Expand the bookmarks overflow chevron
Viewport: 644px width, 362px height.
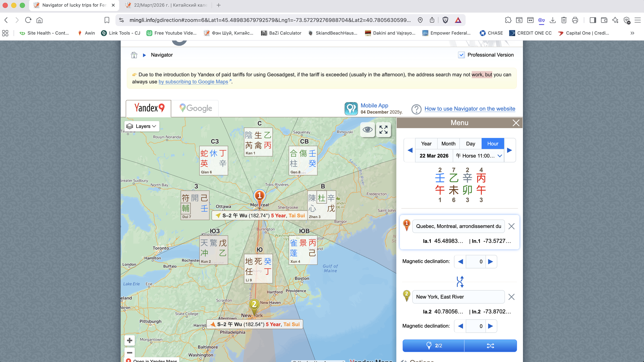click(632, 33)
